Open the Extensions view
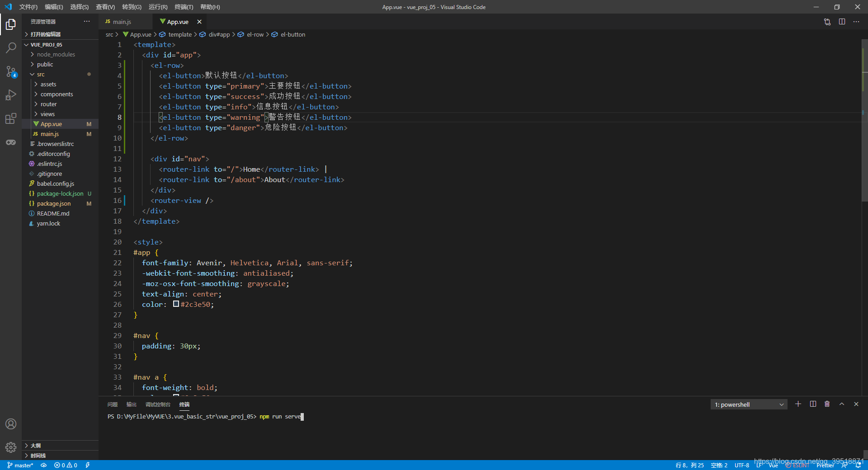The height and width of the screenshot is (470, 868). (11, 118)
